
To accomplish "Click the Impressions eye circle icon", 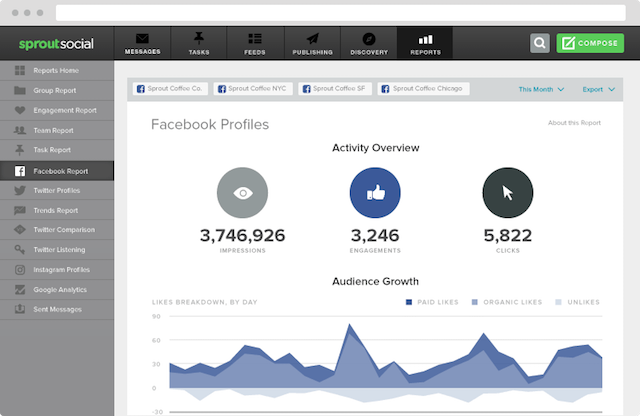I will pos(242,193).
